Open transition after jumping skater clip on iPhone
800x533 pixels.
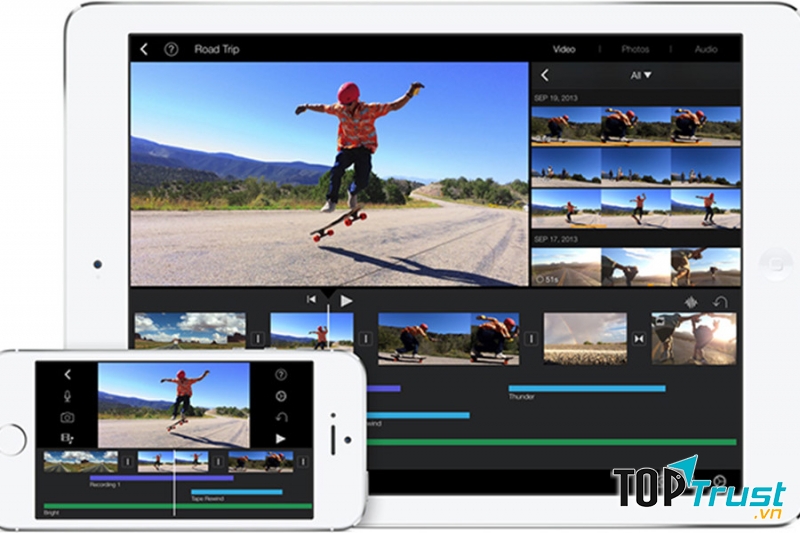[218, 462]
